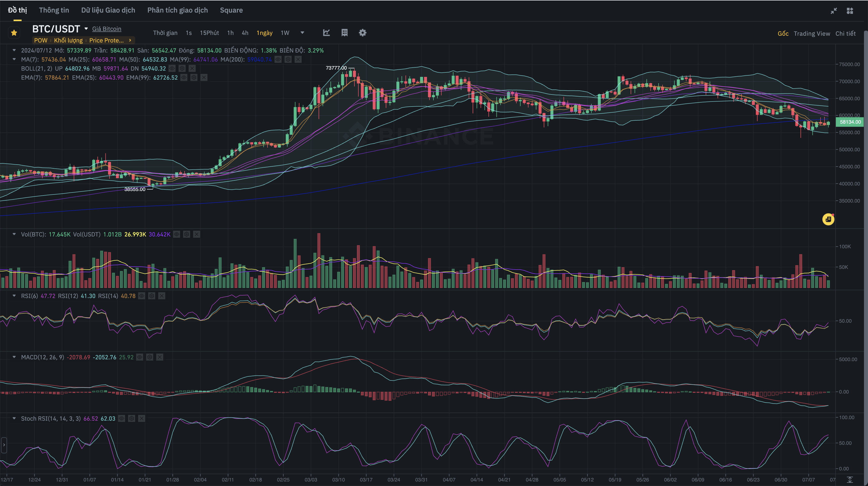Click the multi-chart grid layout icon
The image size is (868, 486).
(x=344, y=33)
